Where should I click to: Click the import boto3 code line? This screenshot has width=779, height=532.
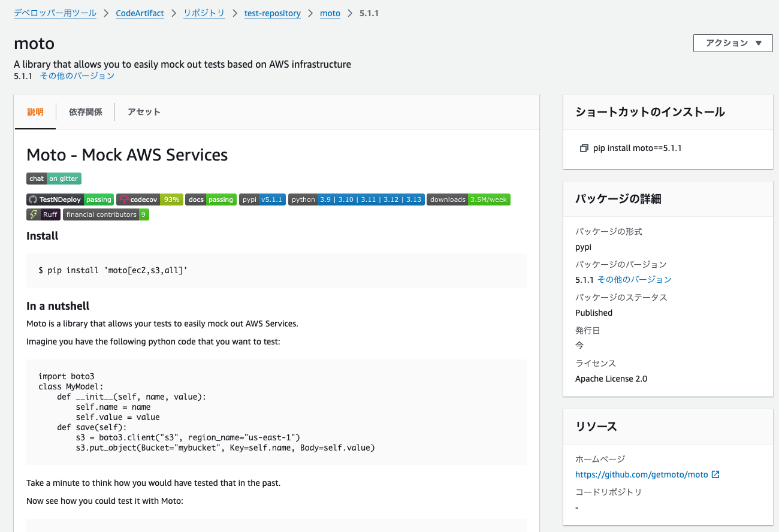tap(67, 376)
